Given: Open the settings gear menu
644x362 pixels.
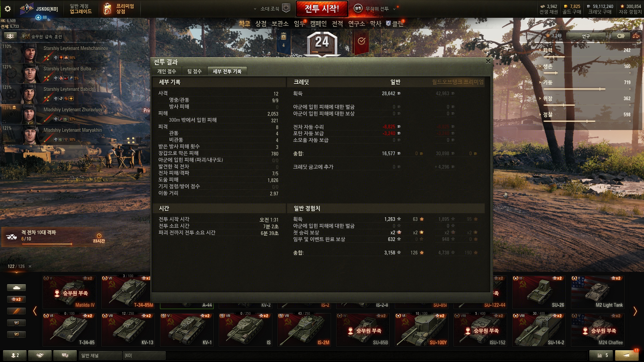Looking at the screenshot, I should (x=8, y=9).
